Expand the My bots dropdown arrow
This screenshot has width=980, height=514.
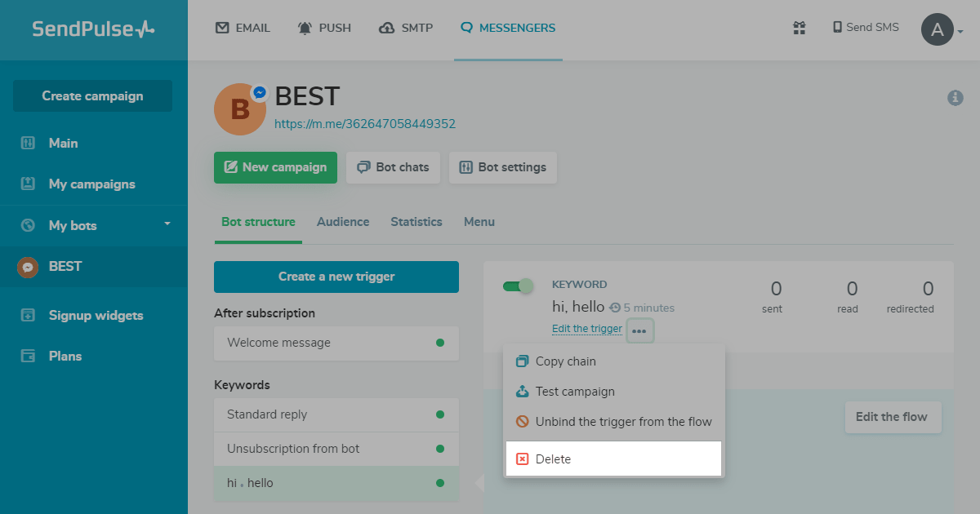pyautogui.click(x=167, y=224)
